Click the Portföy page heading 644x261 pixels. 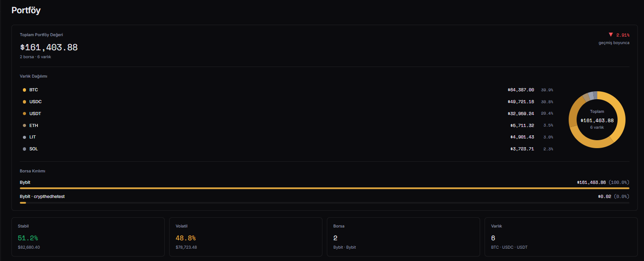point(26,10)
